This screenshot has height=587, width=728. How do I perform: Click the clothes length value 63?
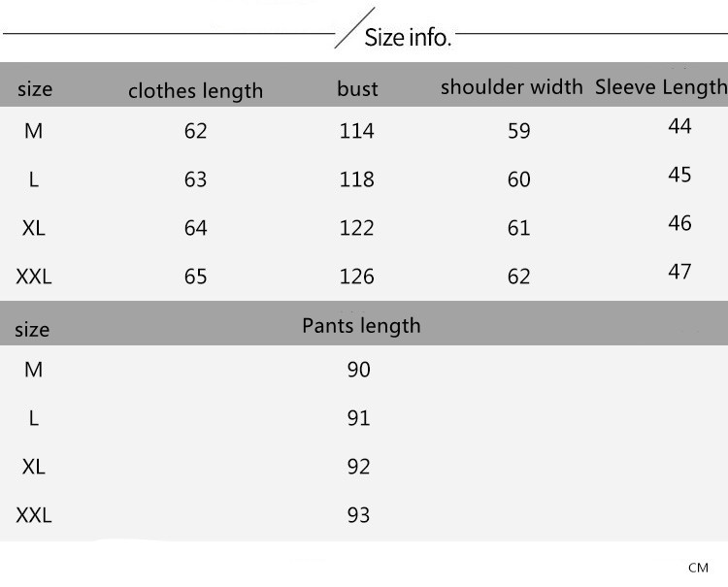[196, 179]
